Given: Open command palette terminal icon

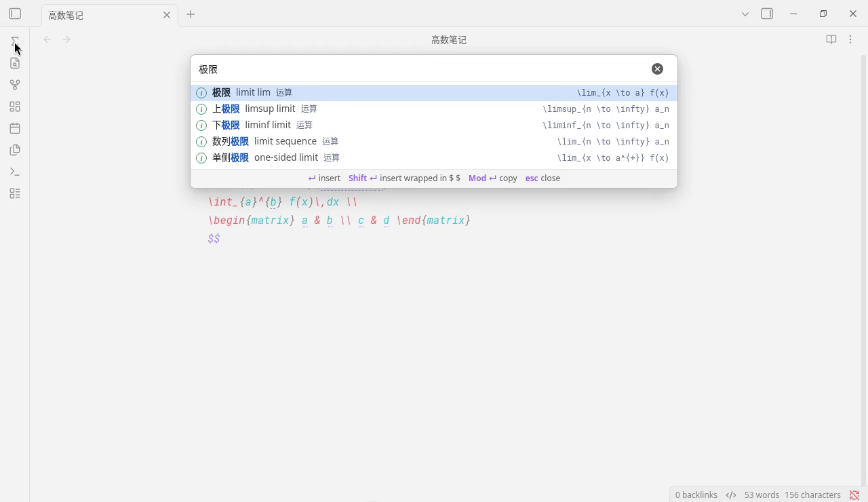Looking at the screenshot, I should pos(15,172).
